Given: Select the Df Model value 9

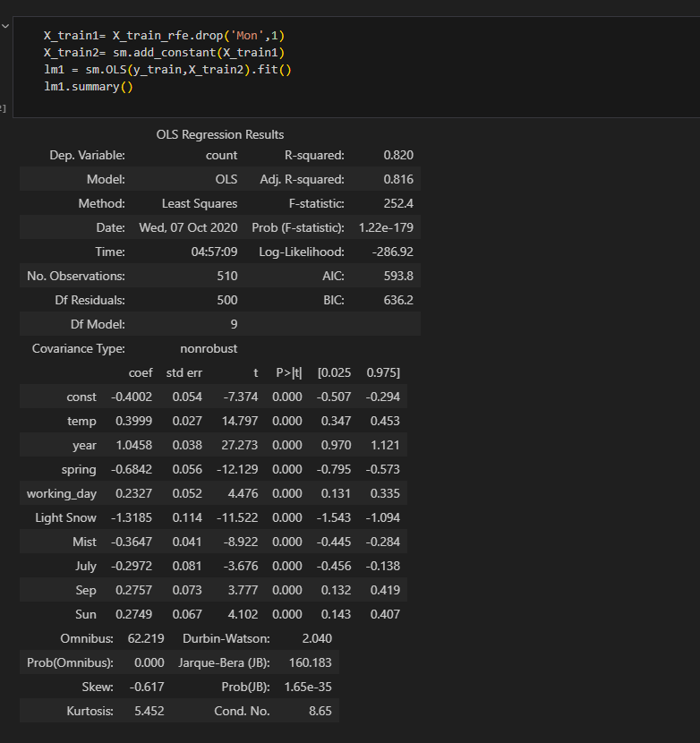Looking at the screenshot, I should point(234,324).
